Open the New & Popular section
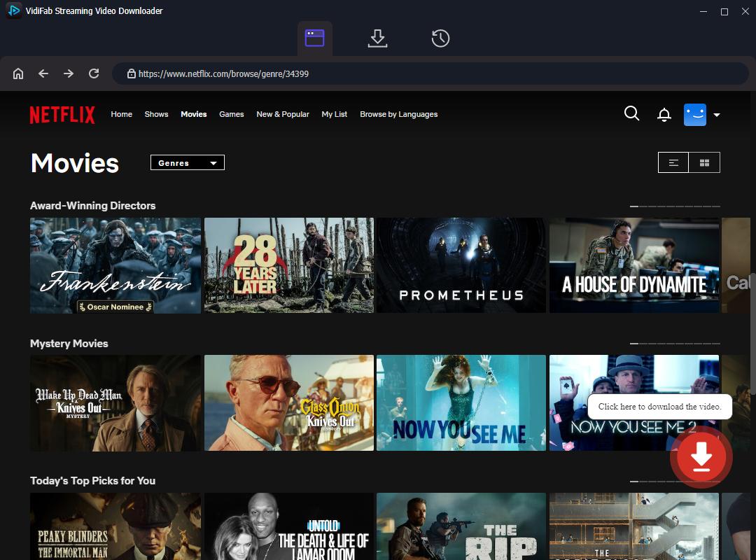Screen dimensions: 756x560 (283, 114)
